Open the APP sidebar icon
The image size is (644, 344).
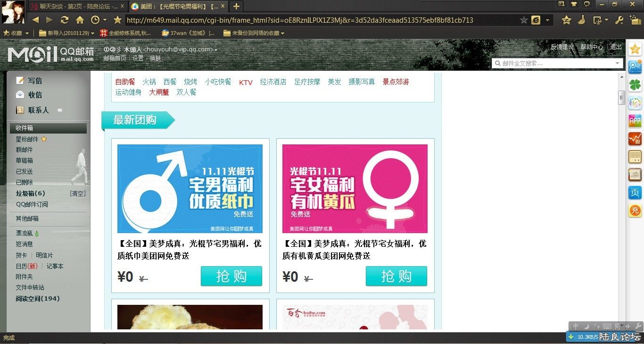click(x=635, y=121)
